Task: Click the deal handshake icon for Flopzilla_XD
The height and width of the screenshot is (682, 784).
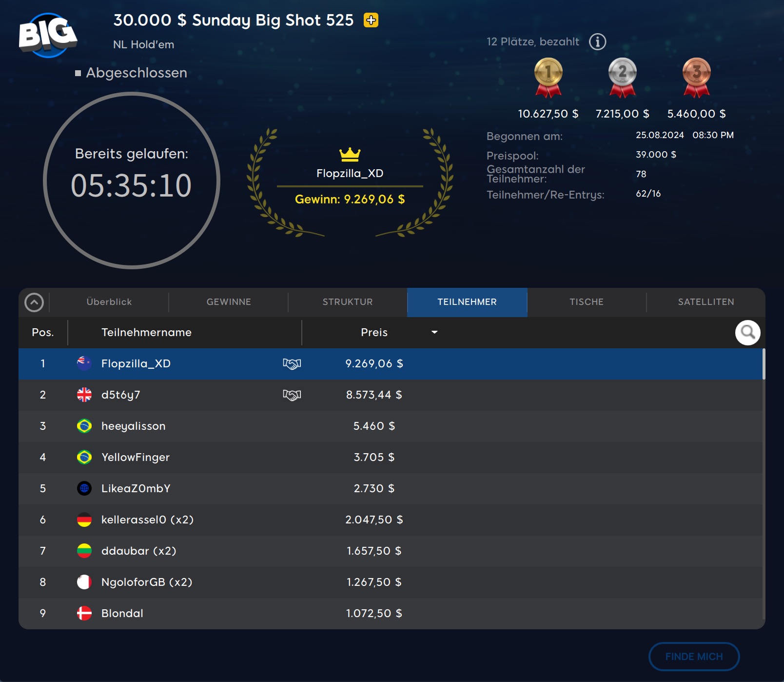Action: click(x=292, y=364)
